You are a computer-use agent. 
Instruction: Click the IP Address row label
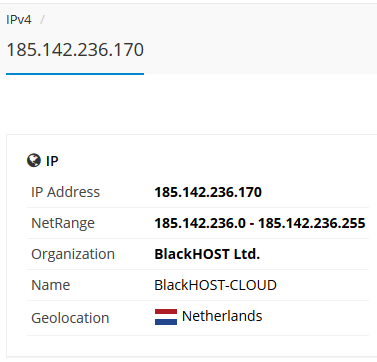pos(65,192)
